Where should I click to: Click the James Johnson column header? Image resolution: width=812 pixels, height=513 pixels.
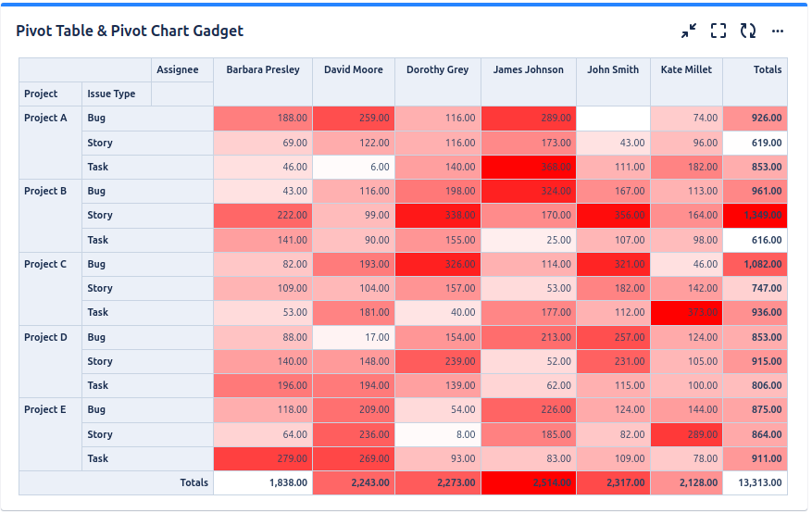coord(528,69)
